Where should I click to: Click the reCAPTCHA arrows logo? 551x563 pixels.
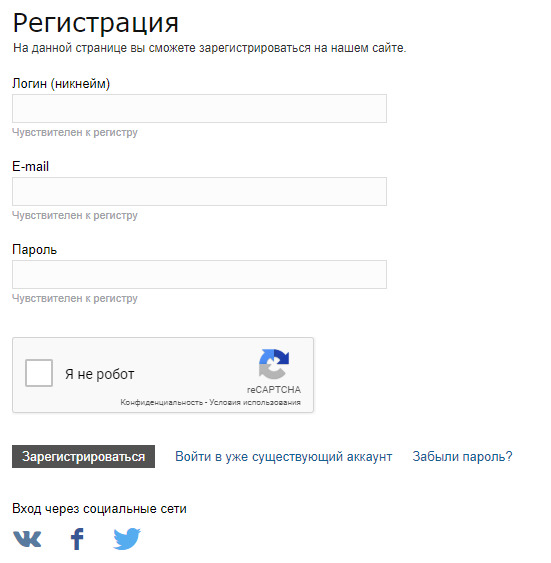pyautogui.click(x=274, y=364)
